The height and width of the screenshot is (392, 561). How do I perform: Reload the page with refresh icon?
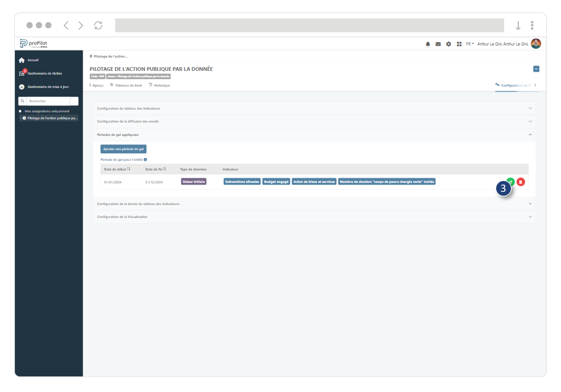click(98, 25)
